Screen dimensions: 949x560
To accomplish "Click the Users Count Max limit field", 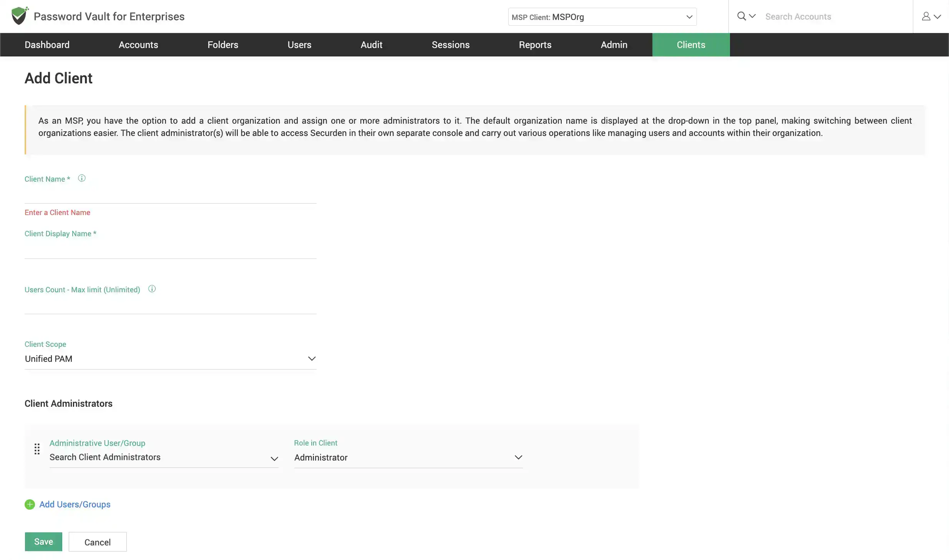I will (170, 305).
